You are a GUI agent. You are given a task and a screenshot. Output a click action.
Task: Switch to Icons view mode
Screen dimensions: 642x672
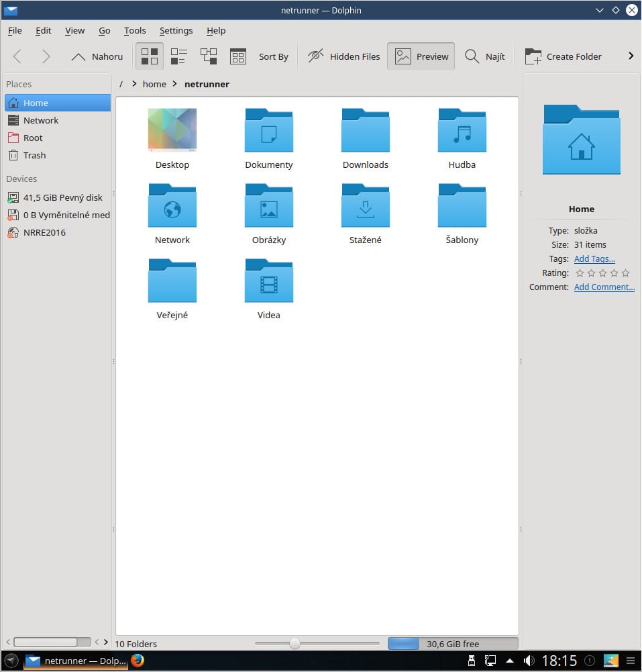tap(150, 56)
